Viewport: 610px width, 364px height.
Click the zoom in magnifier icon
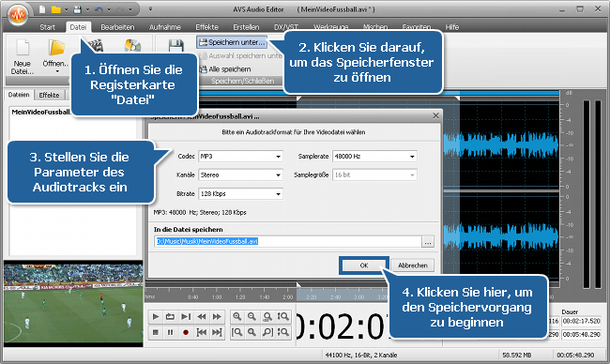point(237,316)
